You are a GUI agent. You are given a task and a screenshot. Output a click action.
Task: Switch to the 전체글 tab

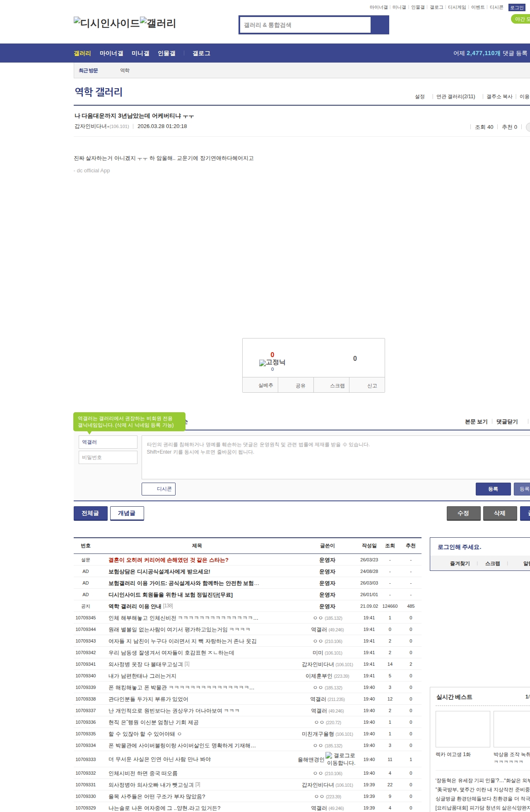coord(91,513)
